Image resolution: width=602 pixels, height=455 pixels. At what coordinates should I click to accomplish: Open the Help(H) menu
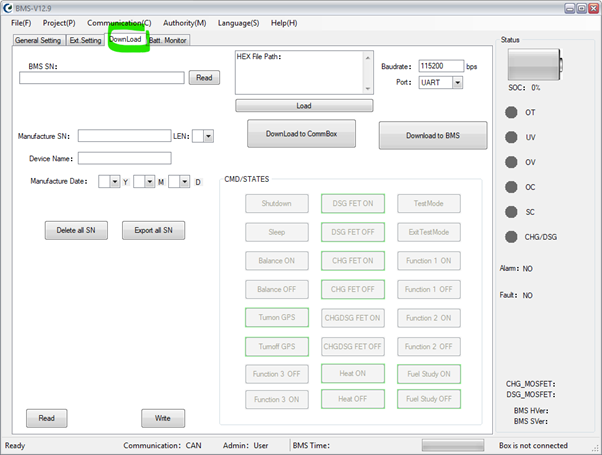(x=284, y=23)
